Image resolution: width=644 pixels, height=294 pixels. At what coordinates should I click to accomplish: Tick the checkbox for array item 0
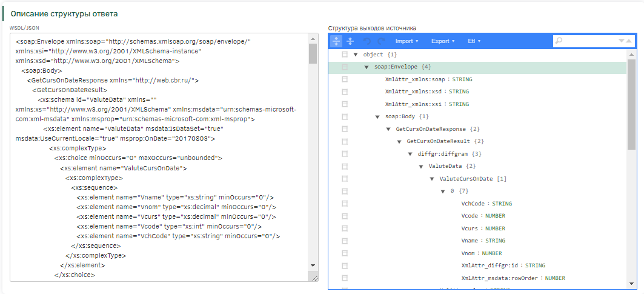345,191
